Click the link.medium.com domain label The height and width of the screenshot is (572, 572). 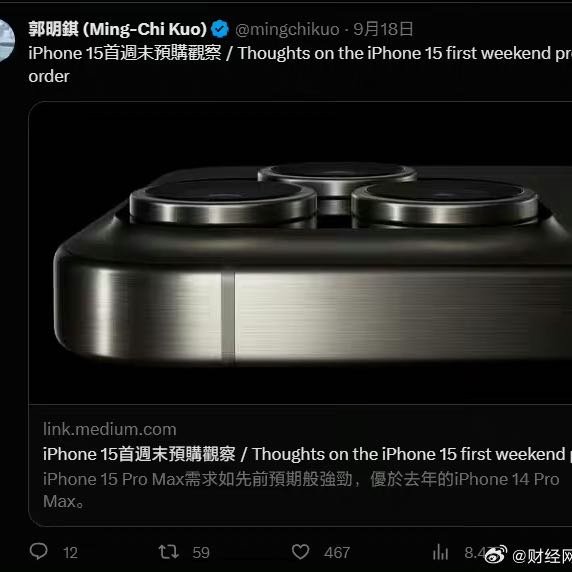pos(110,429)
